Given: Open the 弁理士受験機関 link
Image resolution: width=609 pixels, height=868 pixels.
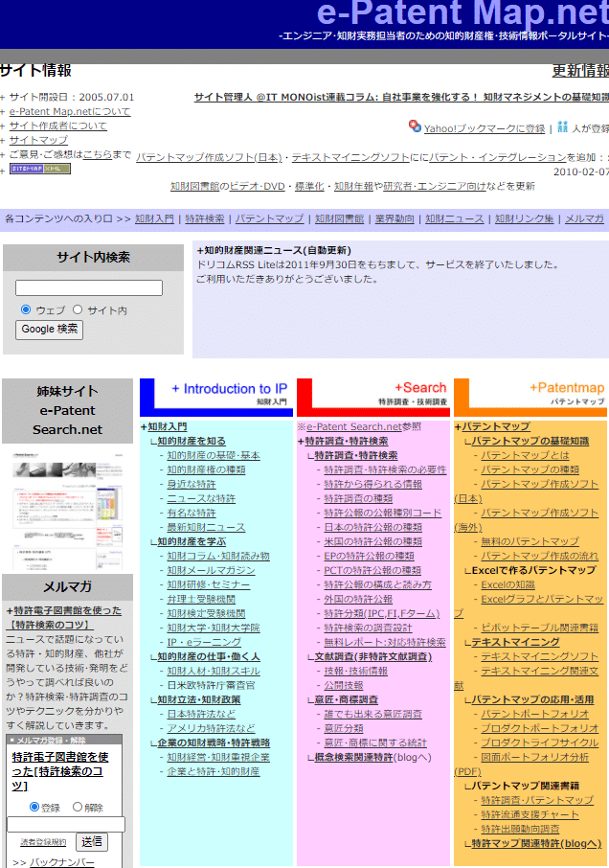Looking at the screenshot, I should click(x=201, y=599).
